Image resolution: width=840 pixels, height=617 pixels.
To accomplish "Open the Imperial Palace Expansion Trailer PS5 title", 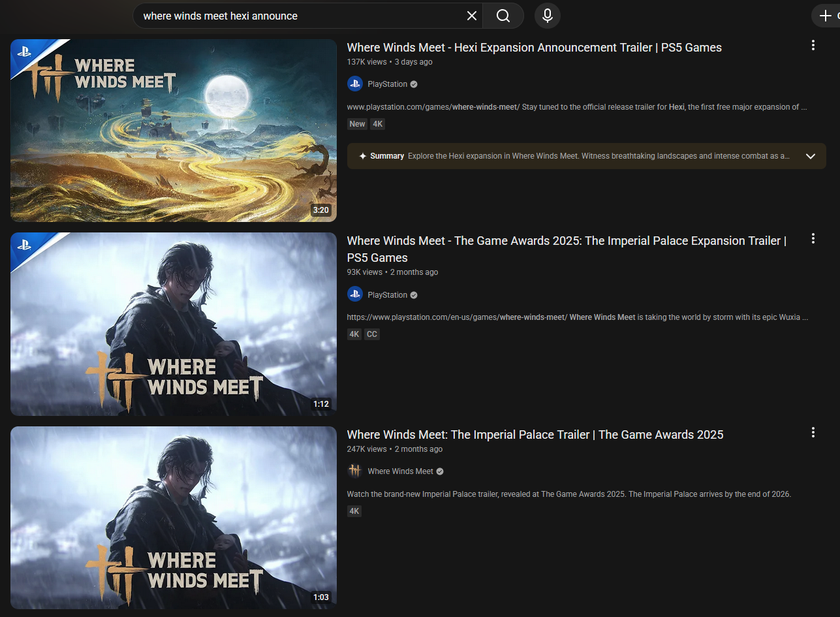I will [567, 249].
